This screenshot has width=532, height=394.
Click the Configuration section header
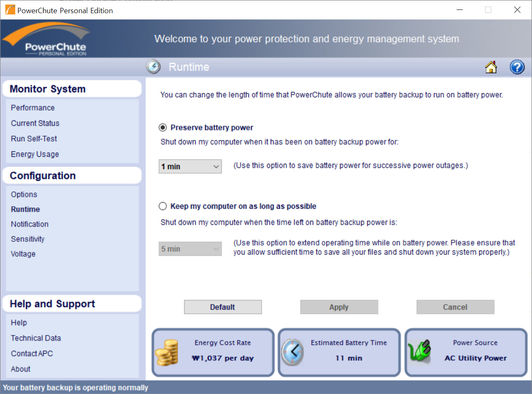click(x=72, y=175)
